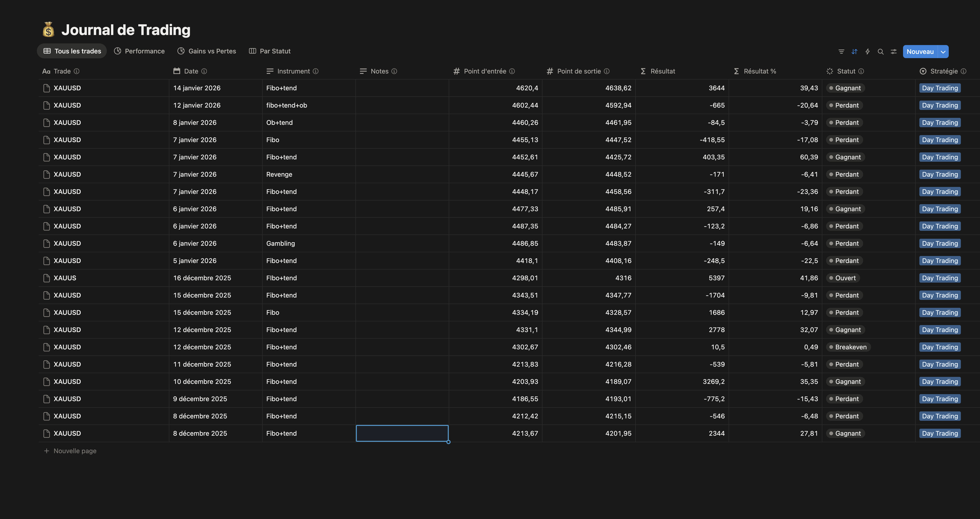Click the Aa icon in the Trade header
The width and height of the screenshot is (980, 519).
pyautogui.click(x=46, y=71)
